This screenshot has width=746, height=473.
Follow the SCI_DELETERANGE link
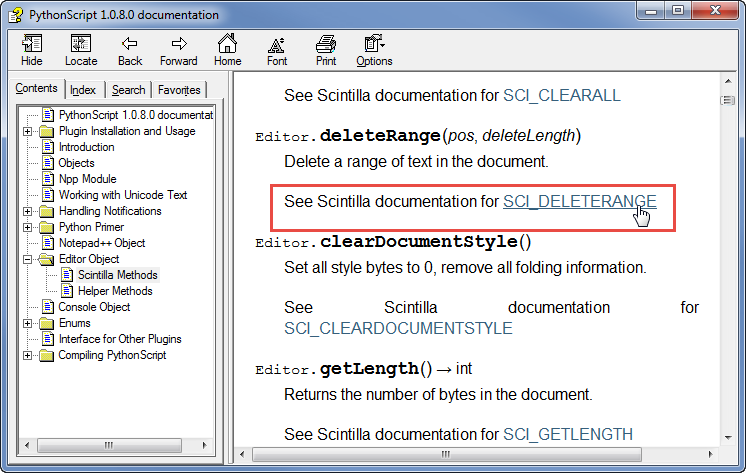pos(579,202)
